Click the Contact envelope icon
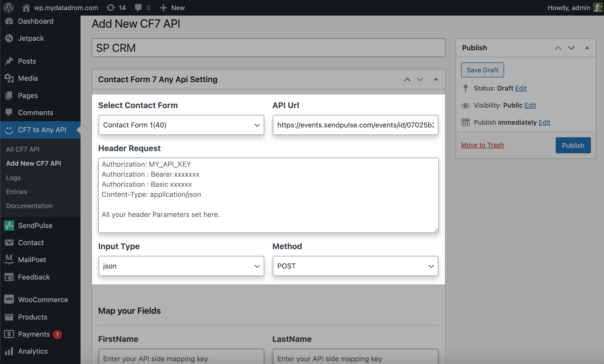 [x=9, y=243]
